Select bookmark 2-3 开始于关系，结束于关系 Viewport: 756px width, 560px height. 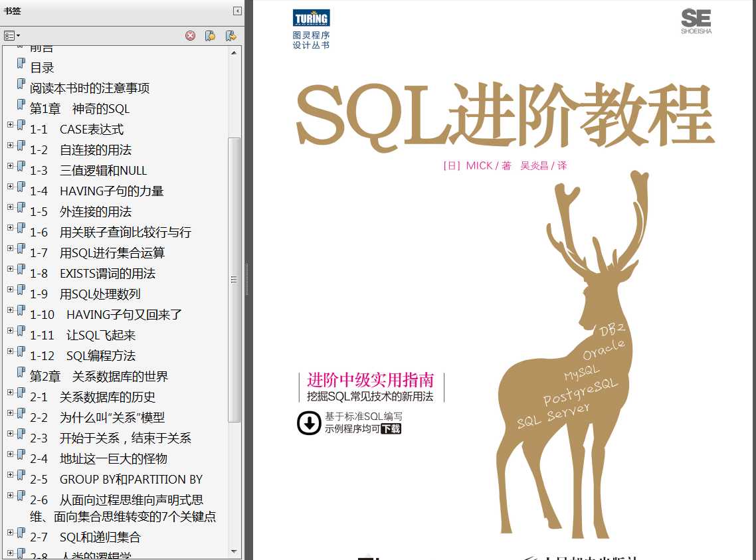pyautogui.click(x=110, y=438)
